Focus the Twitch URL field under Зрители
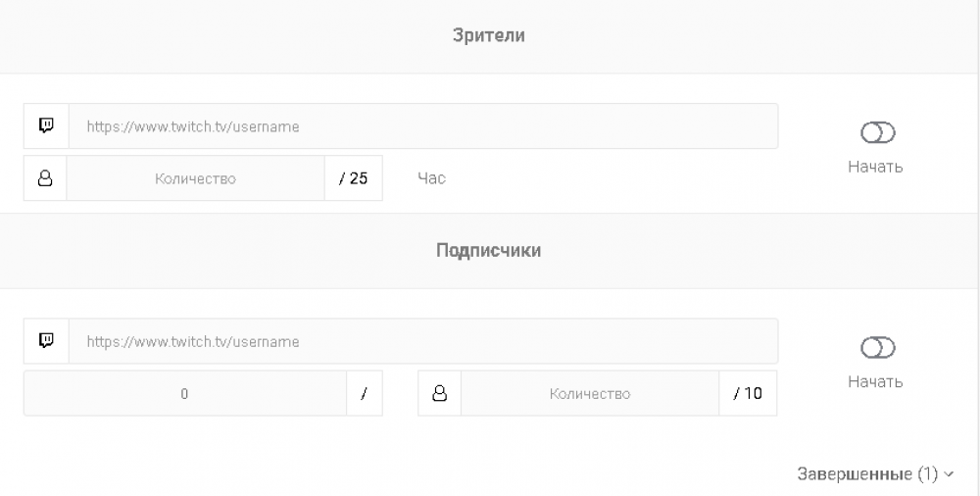The width and height of the screenshot is (980, 496). [423, 126]
